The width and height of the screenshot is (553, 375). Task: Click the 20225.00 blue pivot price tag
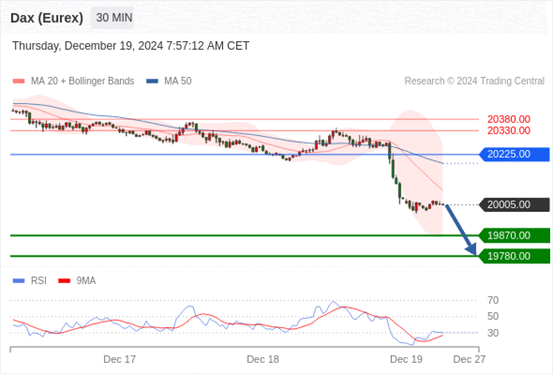[x=514, y=155]
